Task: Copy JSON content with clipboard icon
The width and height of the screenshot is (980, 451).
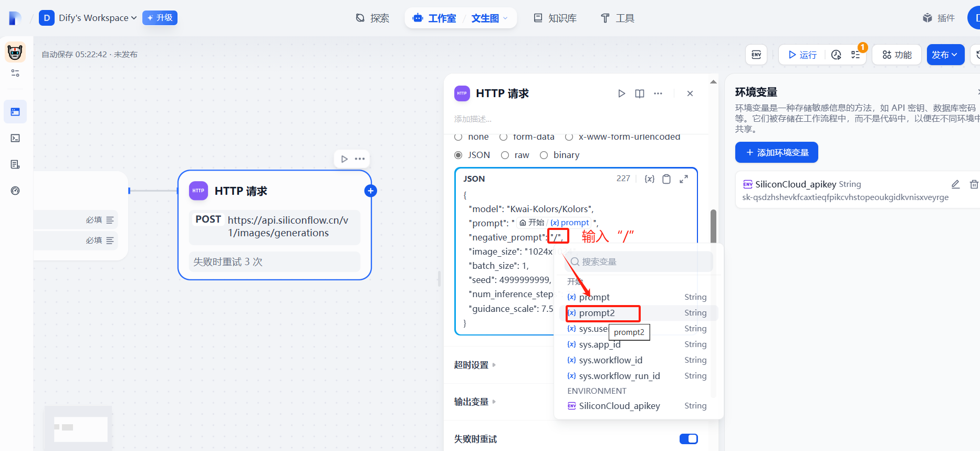Action: [x=666, y=179]
